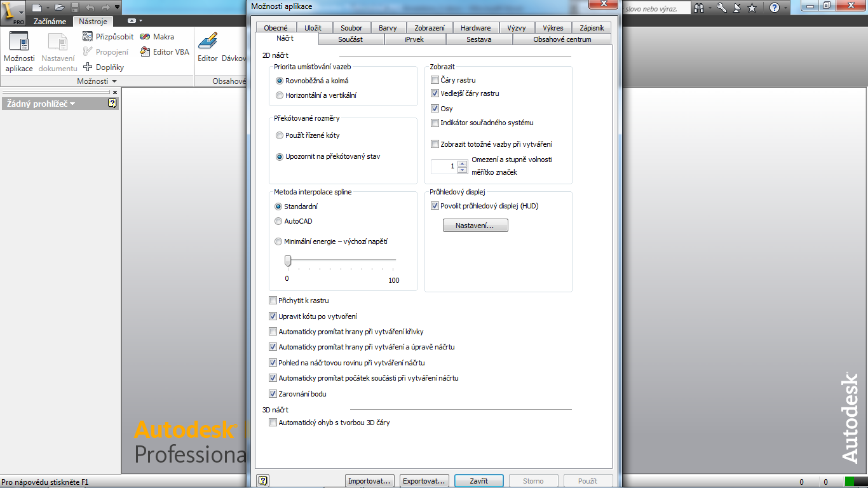This screenshot has width=868, height=488.
Task: Check Zobrazit totožné vazby při vytváření
Action: [x=435, y=144]
